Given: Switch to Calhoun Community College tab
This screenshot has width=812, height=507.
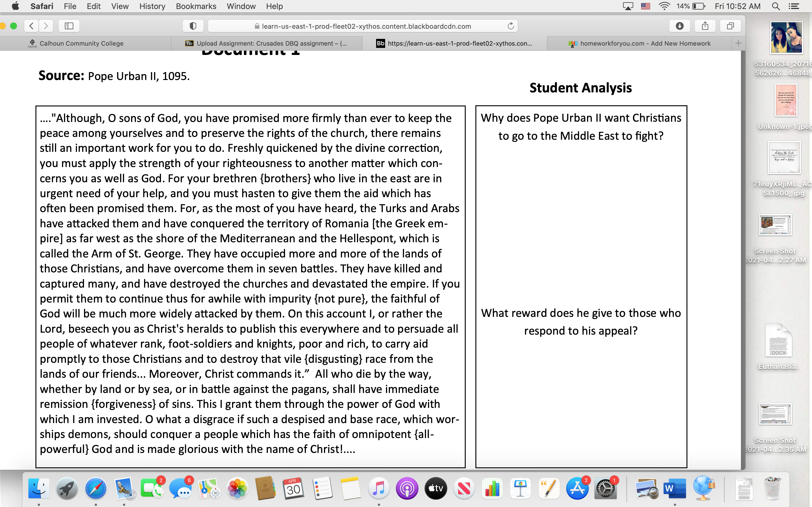Looking at the screenshot, I should [x=81, y=43].
